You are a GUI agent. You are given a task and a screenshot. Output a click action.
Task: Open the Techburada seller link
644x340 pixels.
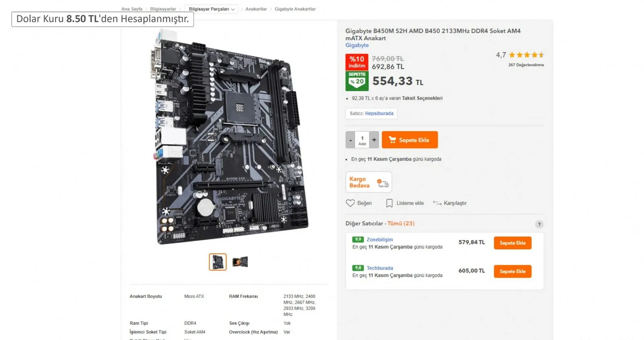(380, 268)
